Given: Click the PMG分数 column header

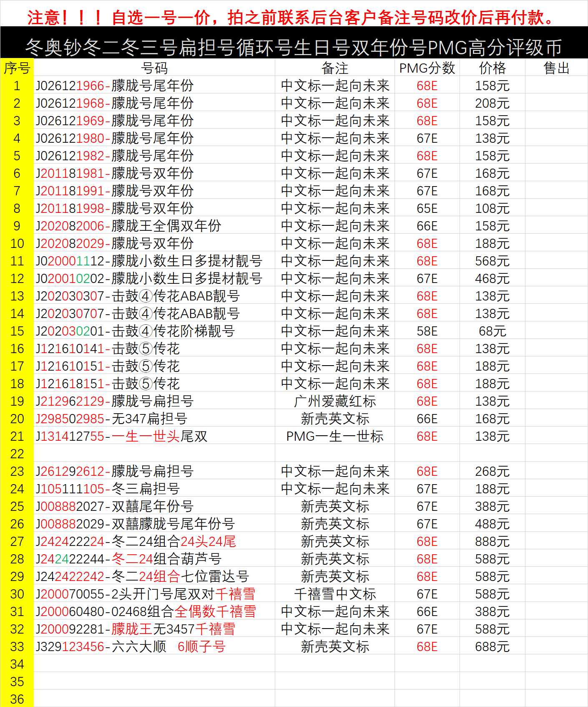Looking at the screenshot, I should [x=427, y=68].
